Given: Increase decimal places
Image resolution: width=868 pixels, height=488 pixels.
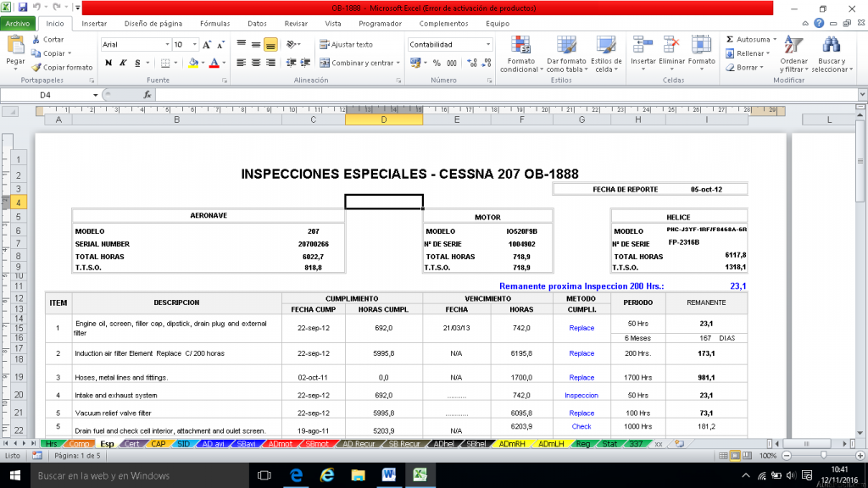Looking at the screenshot, I should coord(471,63).
